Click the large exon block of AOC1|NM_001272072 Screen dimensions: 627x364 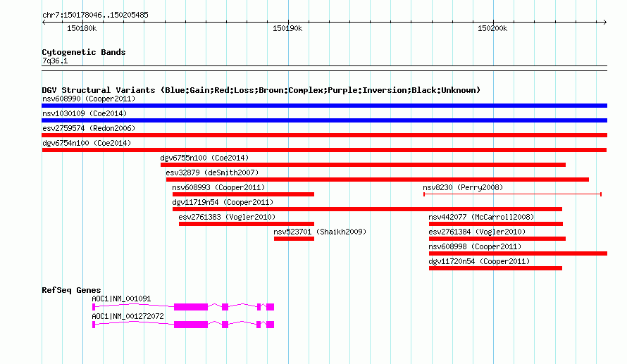191,325
